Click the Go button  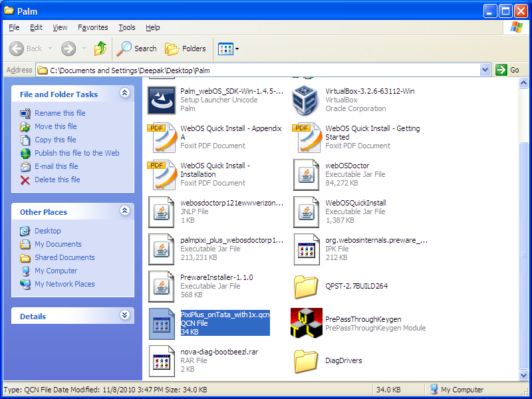[507, 70]
